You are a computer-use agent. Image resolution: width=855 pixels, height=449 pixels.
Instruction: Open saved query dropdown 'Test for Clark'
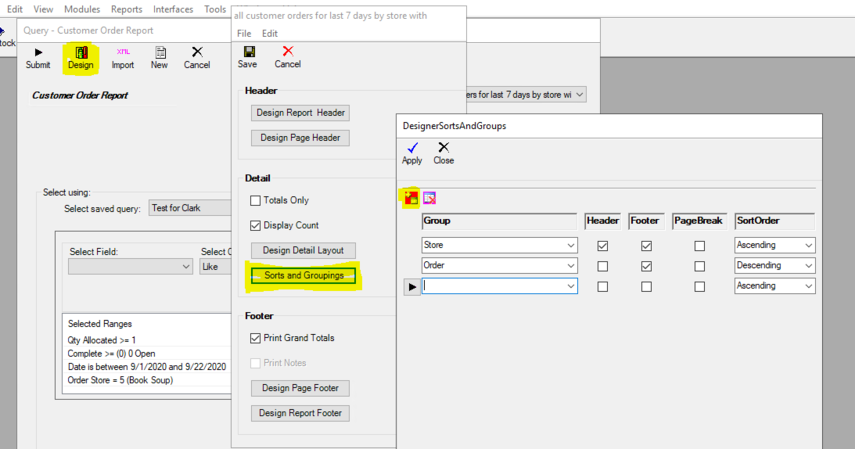pyautogui.click(x=190, y=208)
